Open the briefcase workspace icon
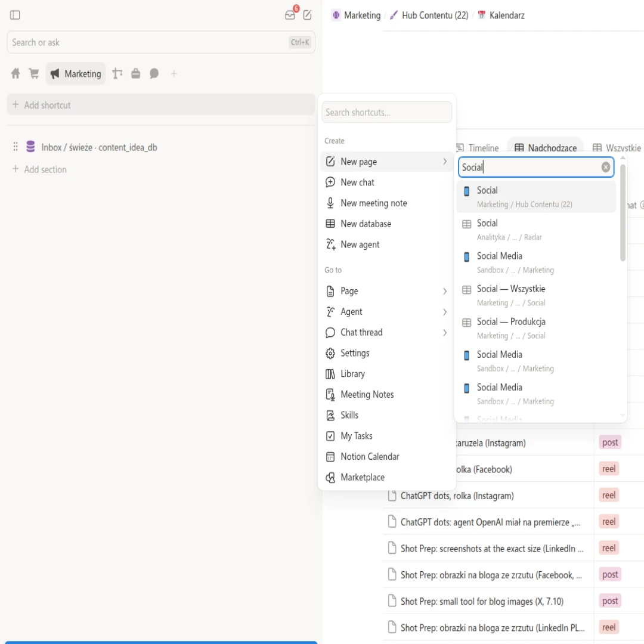This screenshot has height=644, width=644. coord(136,73)
